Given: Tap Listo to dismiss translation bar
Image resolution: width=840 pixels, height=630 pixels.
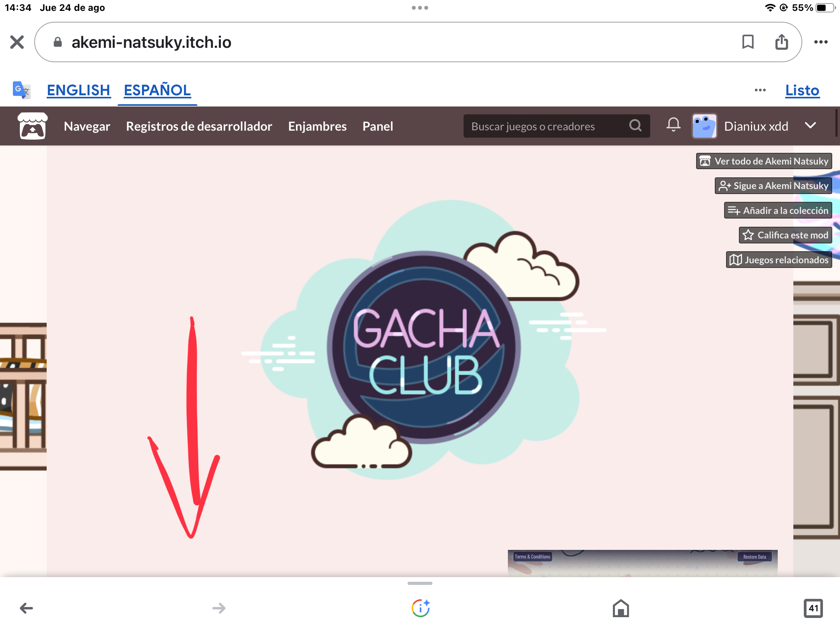Looking at the screenshot, I should click(x=802, y=90).
